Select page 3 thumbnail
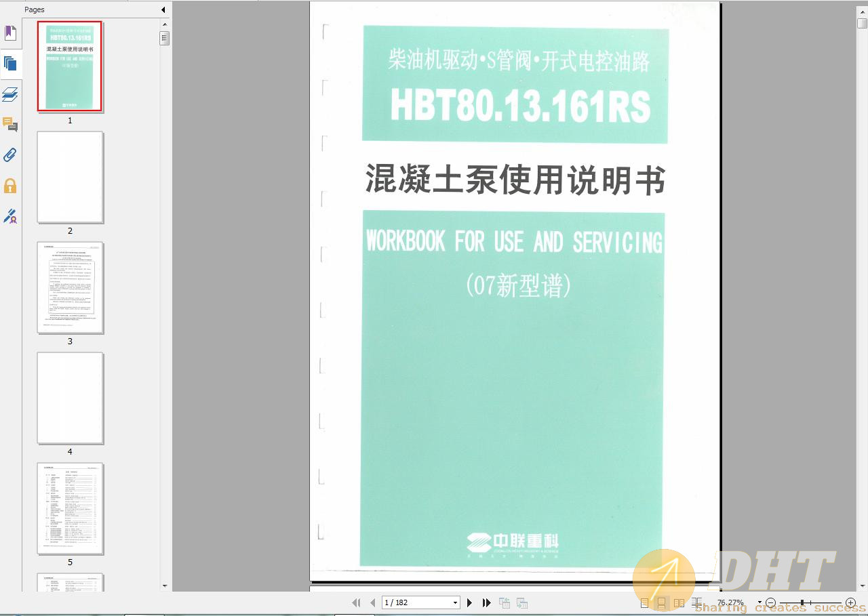Viewport: 868px width, 616px height. point(70,287)
